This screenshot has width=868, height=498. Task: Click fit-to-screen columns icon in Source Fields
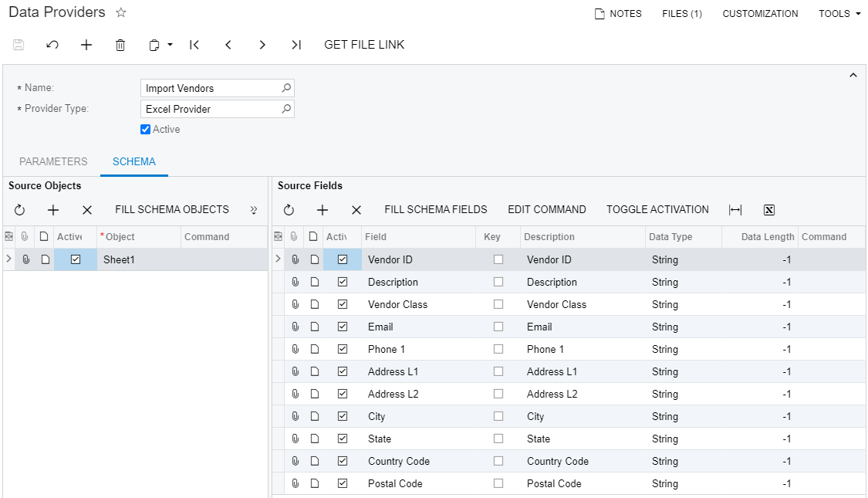(x=735, y=210)
